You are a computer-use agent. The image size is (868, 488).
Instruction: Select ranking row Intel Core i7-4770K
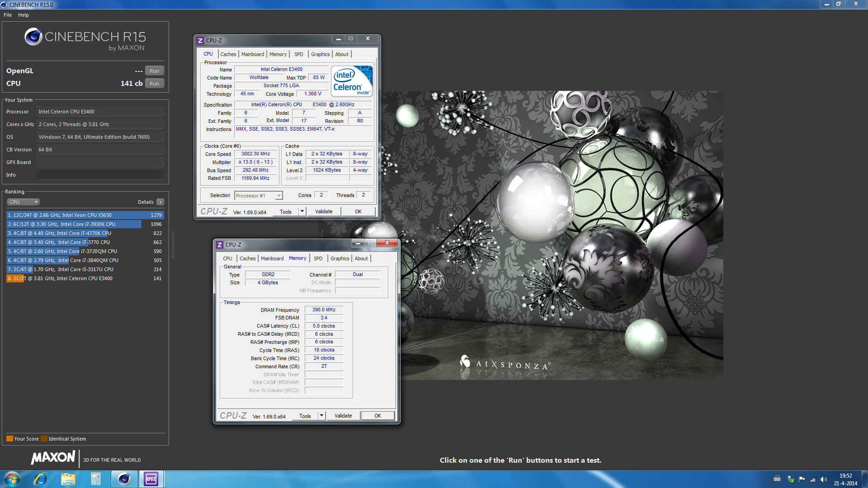click(85, 233)
